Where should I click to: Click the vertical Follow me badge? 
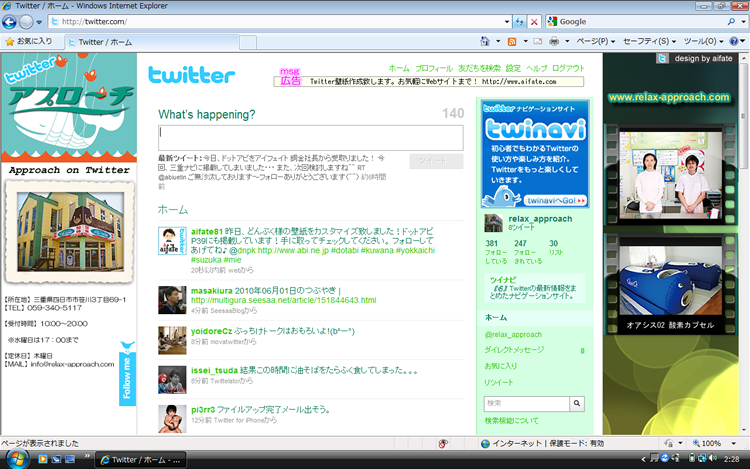click(x=127, y=373)
